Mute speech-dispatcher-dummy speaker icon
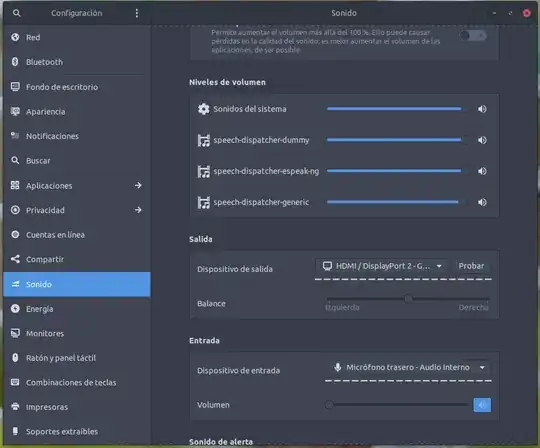The image size is (540, 448). point(482,140)
